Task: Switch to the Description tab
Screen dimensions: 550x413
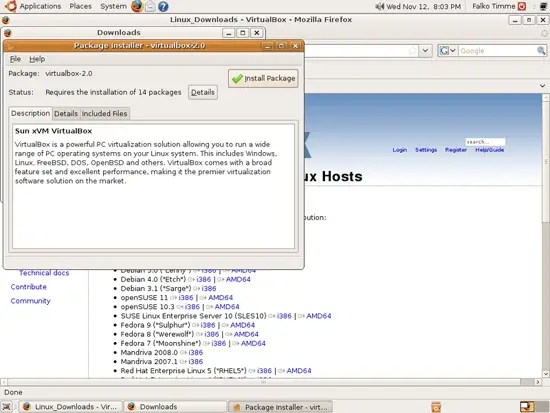Action: [31, 113]
